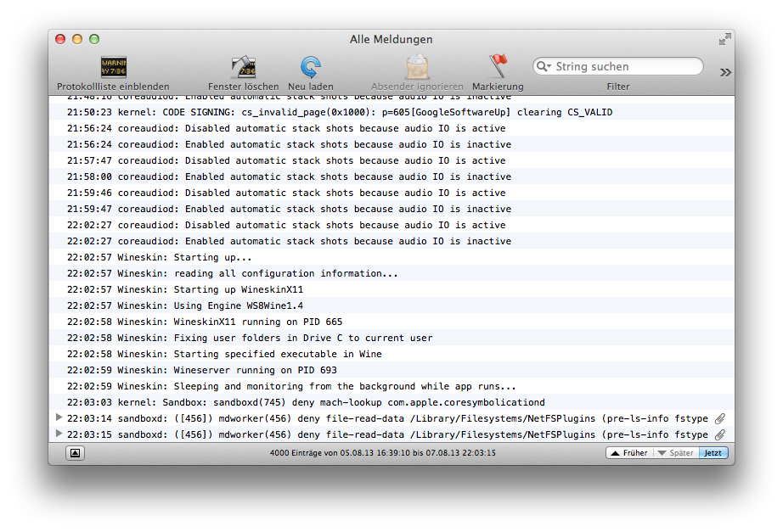The height and width of the screenshot is (532, 783).
Task: Open attachment paperclip on 22:03:14 sandboxd entry
Action: [x=719, y=418]
